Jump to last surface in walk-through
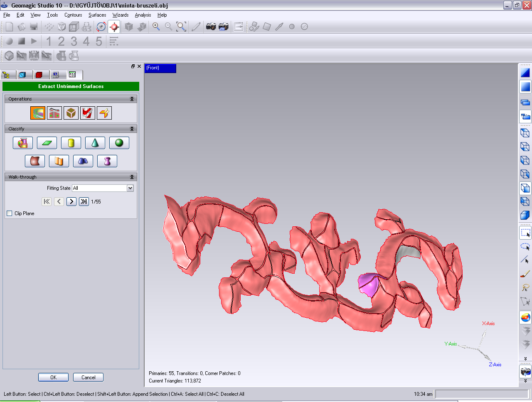Viewport: 532px width, 402px height. [x=84, y=201]
